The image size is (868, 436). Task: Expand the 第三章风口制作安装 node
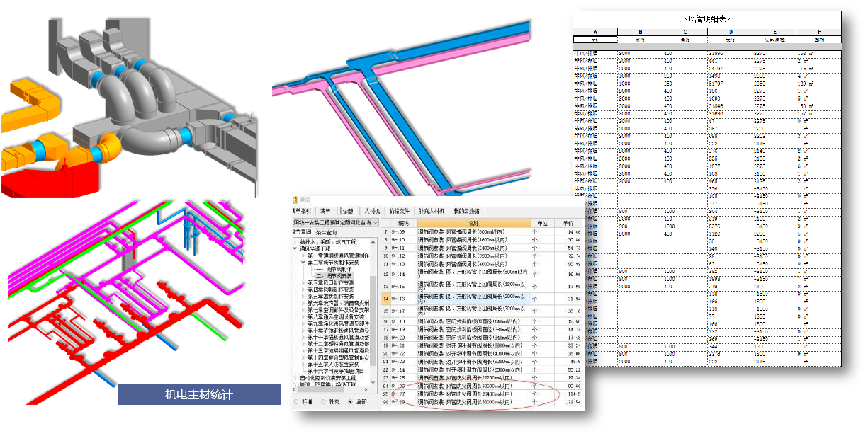point(303,282)
